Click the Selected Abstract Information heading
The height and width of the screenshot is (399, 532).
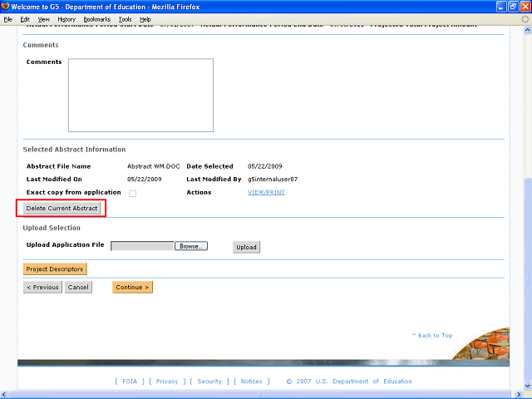74,150
